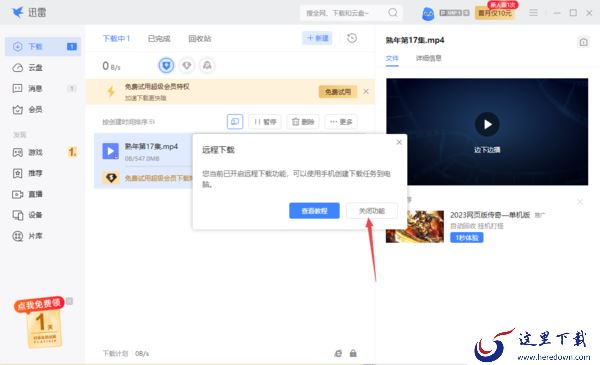Click the lock icon in the bottom bar
600x365 pixels.
353,353
